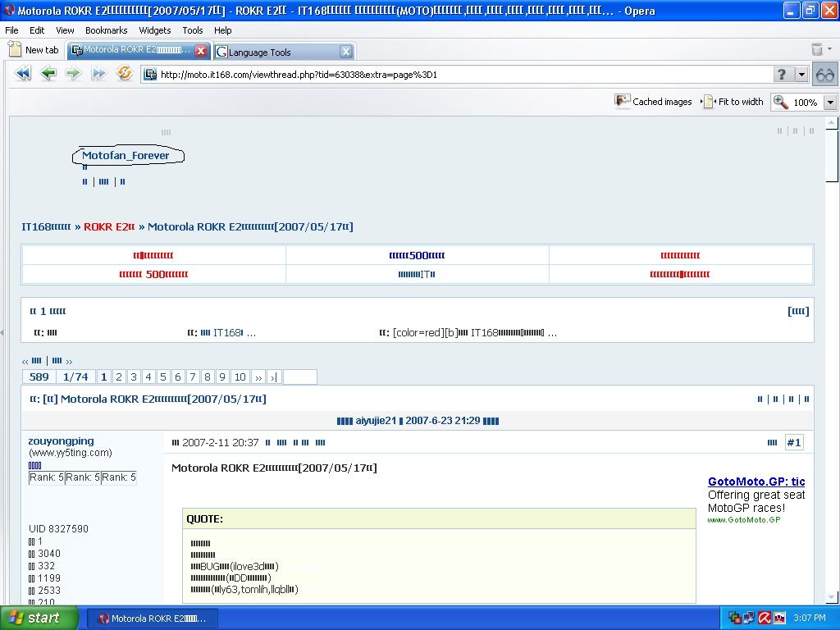Toggle Cached images mode
Image resolution: width=840 pixels, height=630 pixels.
coord(653,101)
